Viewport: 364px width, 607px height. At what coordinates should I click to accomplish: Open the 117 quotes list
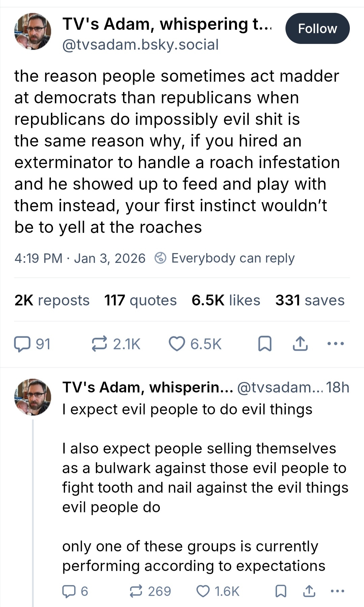[x=140, y=300]
